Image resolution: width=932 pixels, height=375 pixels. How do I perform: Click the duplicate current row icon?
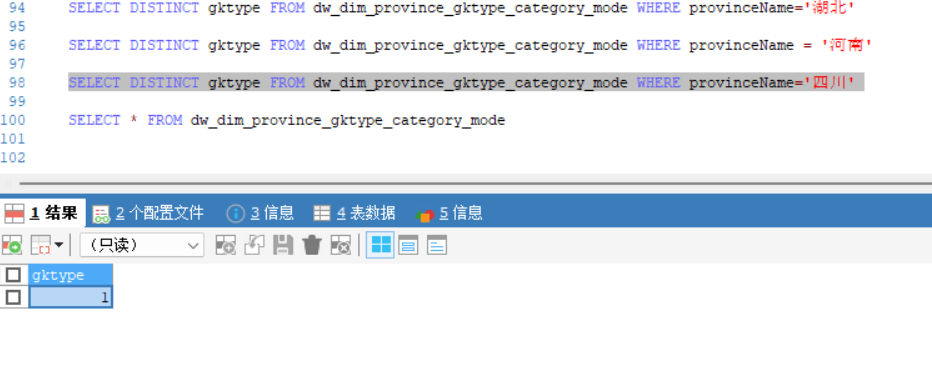254,245
